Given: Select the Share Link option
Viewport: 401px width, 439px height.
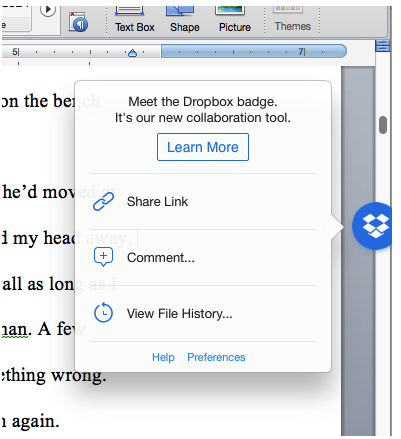Looking at the screenshot, I should tap(203, 202).
